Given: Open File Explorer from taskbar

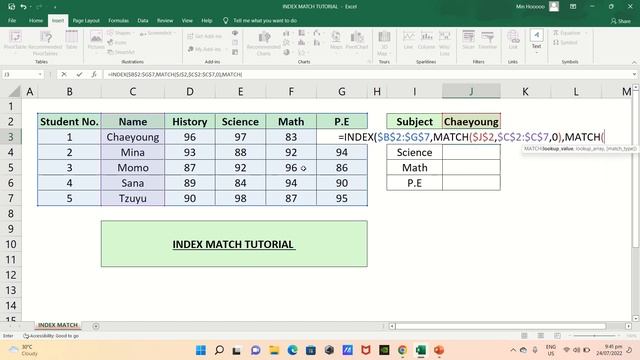Looking at the screenshot, I should 274,350.
